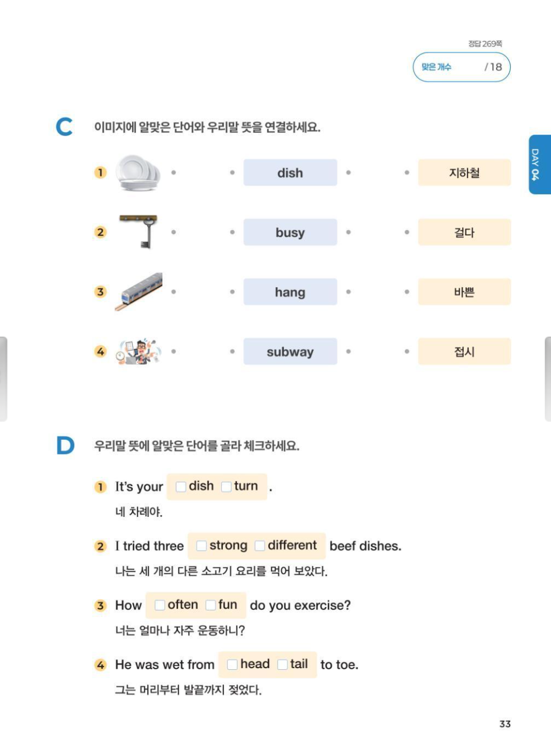
Task: Check the 'dish' checkbox
Action: [181, 487]
